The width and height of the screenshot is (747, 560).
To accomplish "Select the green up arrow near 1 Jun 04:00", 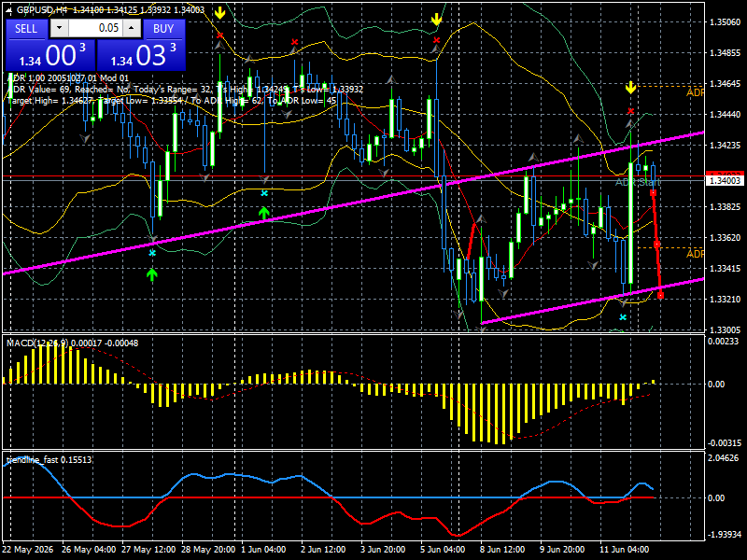I will [264, 213].
